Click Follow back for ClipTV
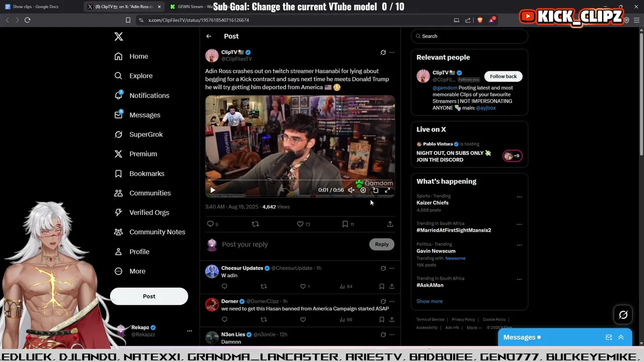This screenshot has height=362, width=644. pos(503,76)
